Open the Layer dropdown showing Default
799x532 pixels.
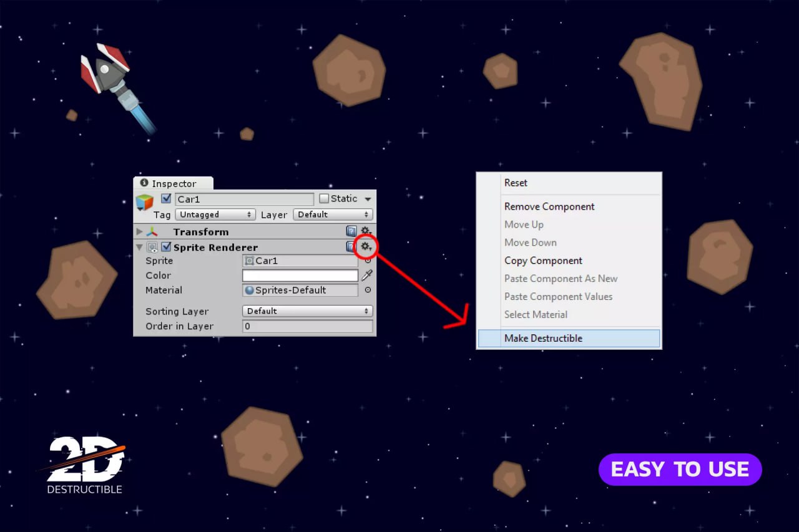(333, 215)
